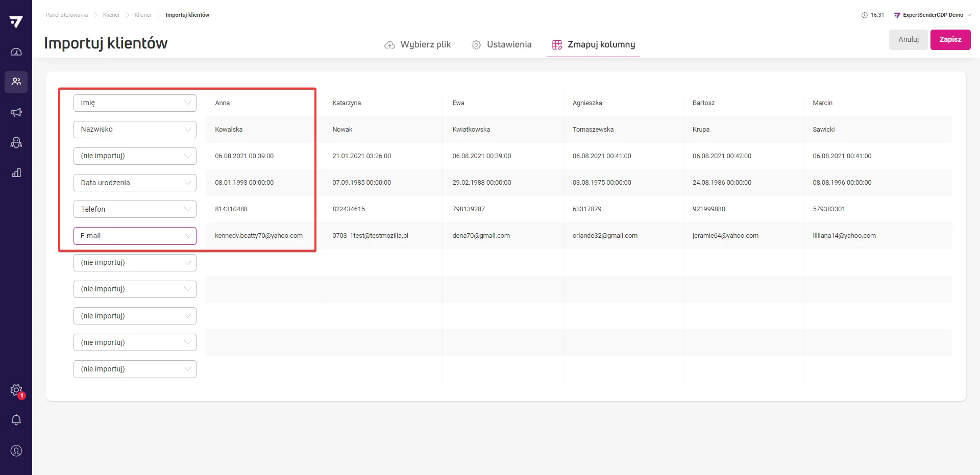Expand the Nazwisko column mapping dropdown
Viewport: 980px width, 475px height.
click(x=135, y=129)
